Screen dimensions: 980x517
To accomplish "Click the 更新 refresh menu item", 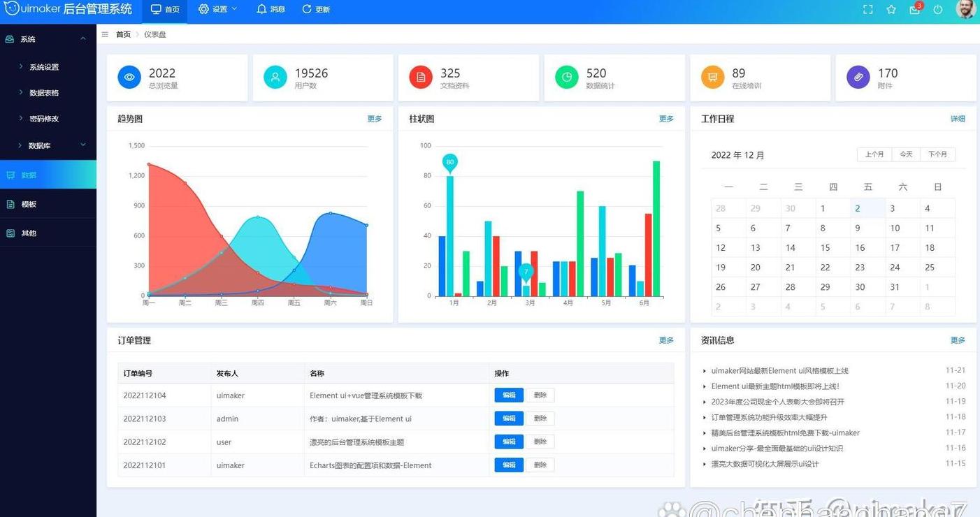I will 316,9.
